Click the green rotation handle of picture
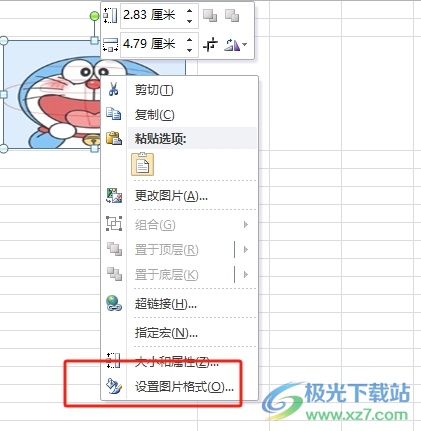 95,16
